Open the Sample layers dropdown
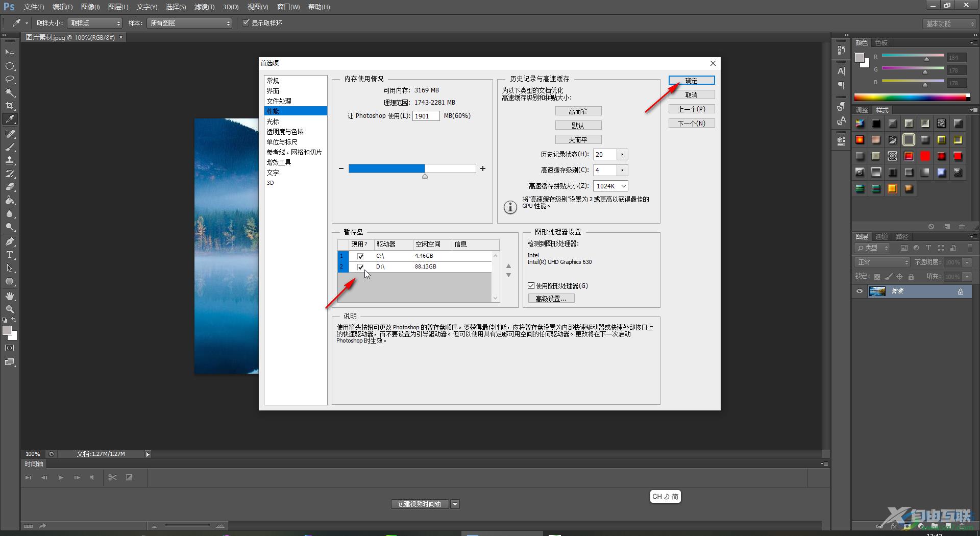Viewport: 980px width, 536px height. tap(189, 23)
